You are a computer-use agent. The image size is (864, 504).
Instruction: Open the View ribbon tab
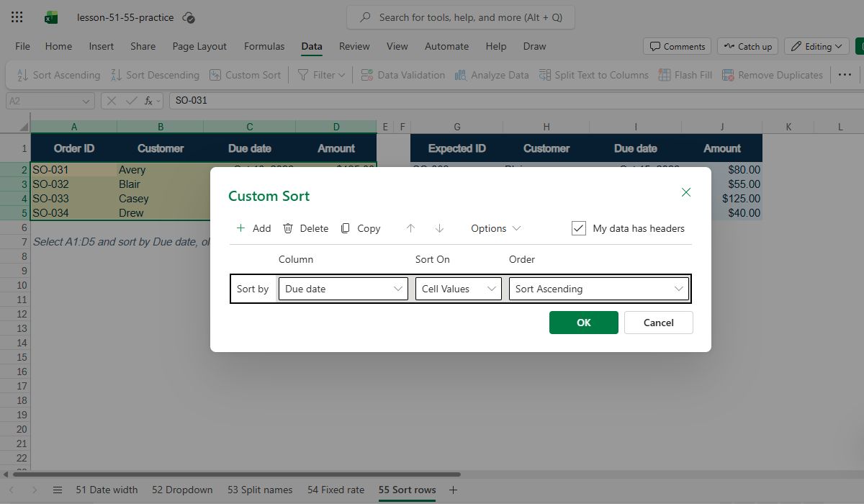pyautogui.click(x=397, y=46)
